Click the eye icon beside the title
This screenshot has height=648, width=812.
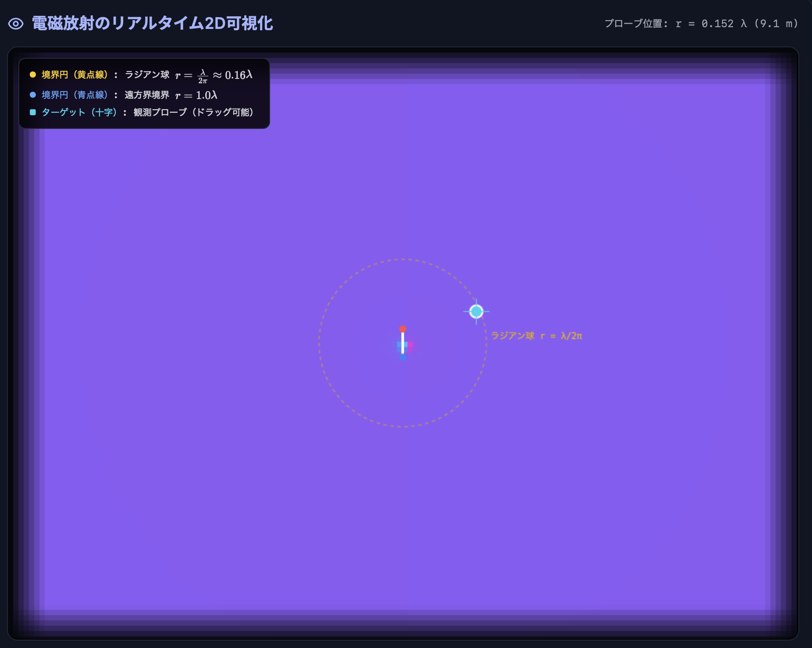[x=16, y=24]
